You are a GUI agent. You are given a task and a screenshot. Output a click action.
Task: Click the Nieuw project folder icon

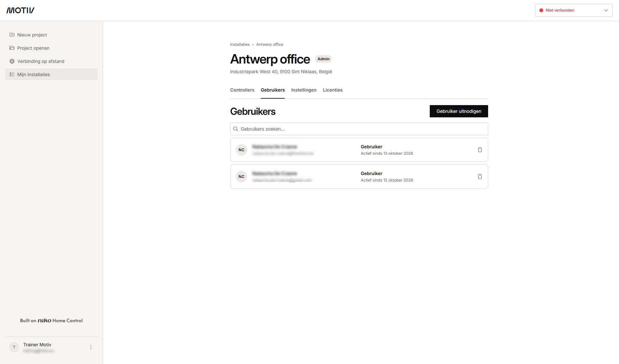12,35
